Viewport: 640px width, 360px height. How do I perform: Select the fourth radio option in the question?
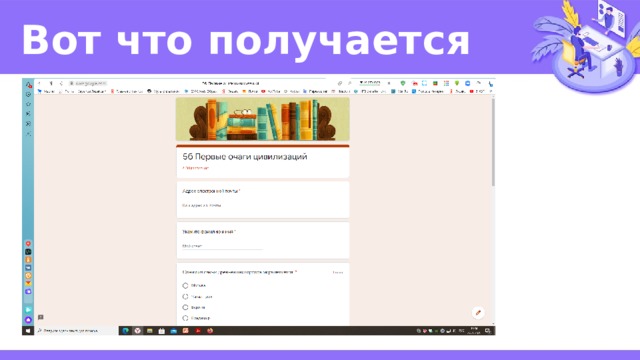point(185,318)
